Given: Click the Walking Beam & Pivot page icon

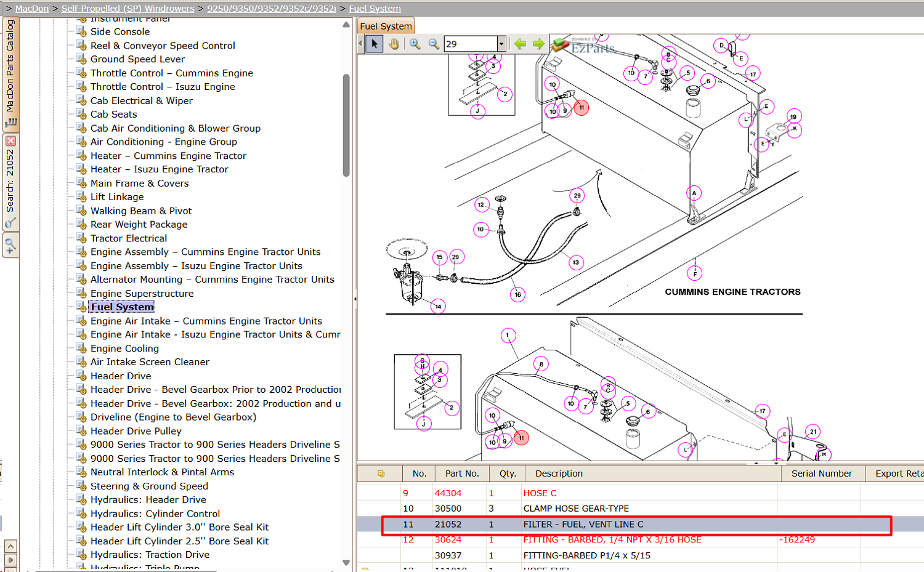Looking at the screenshot, I should click(81, 211).
